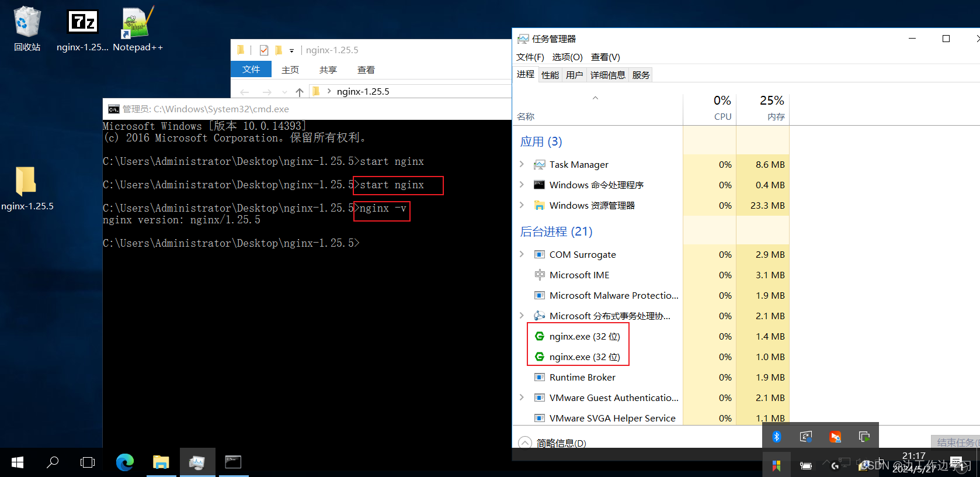Expand the COM Surrogate row

pos(522,255)
